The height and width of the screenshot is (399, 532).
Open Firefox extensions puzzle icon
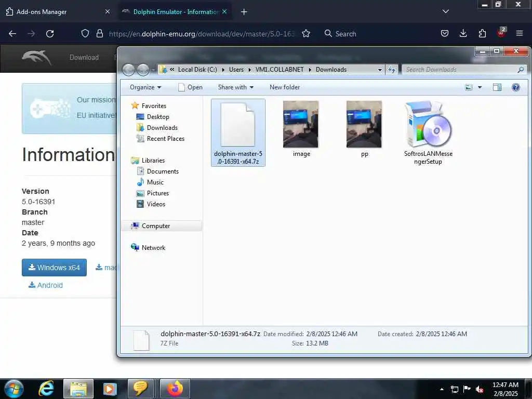pyautogui.click(x=482, y=33)
